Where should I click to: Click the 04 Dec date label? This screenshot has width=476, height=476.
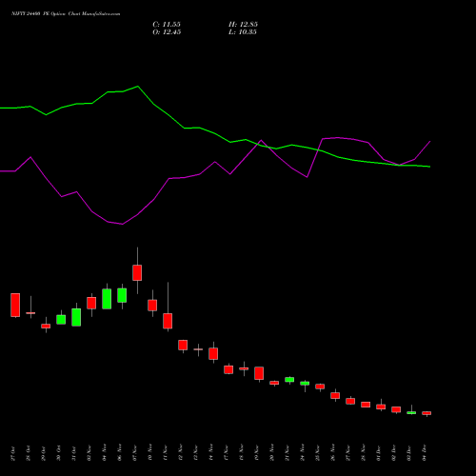pos(425,453)
